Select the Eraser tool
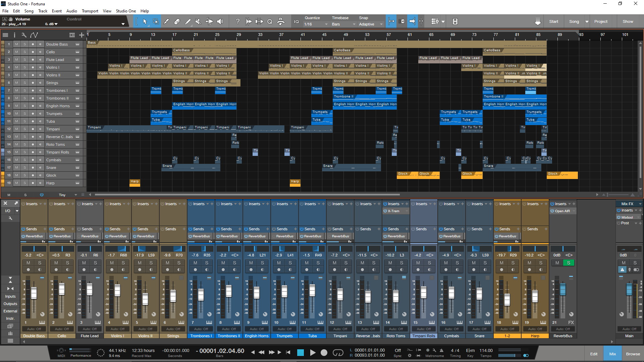The image size is (644, 362). pos(177,21)
